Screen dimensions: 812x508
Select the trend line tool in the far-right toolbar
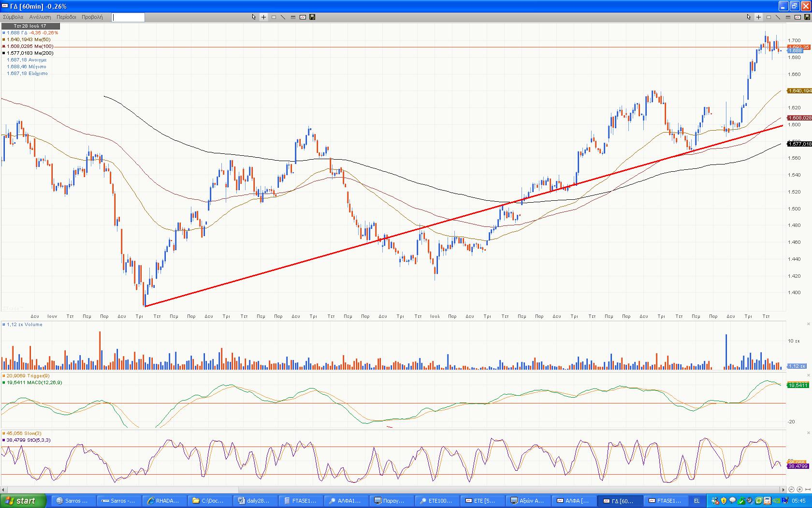click(778, 17)
